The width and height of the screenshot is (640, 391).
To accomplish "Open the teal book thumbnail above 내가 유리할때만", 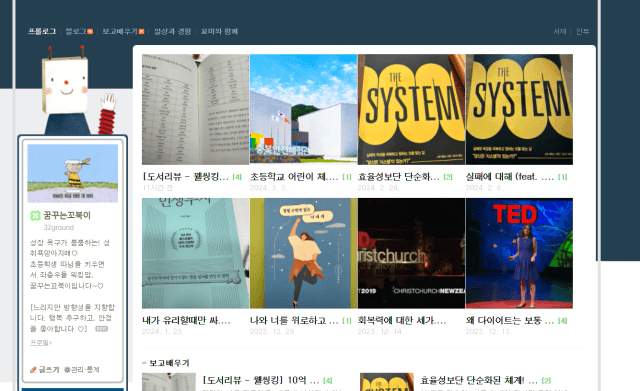I will pos(196,253).
